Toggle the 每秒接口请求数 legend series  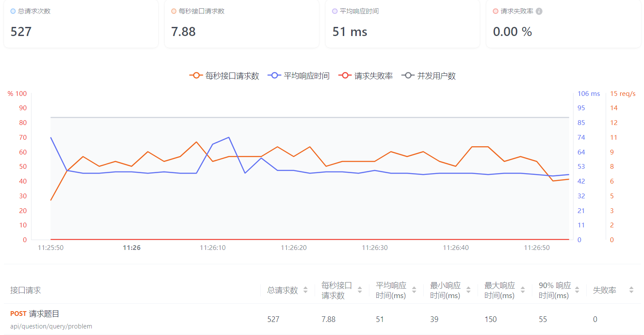tap(224, 76)
